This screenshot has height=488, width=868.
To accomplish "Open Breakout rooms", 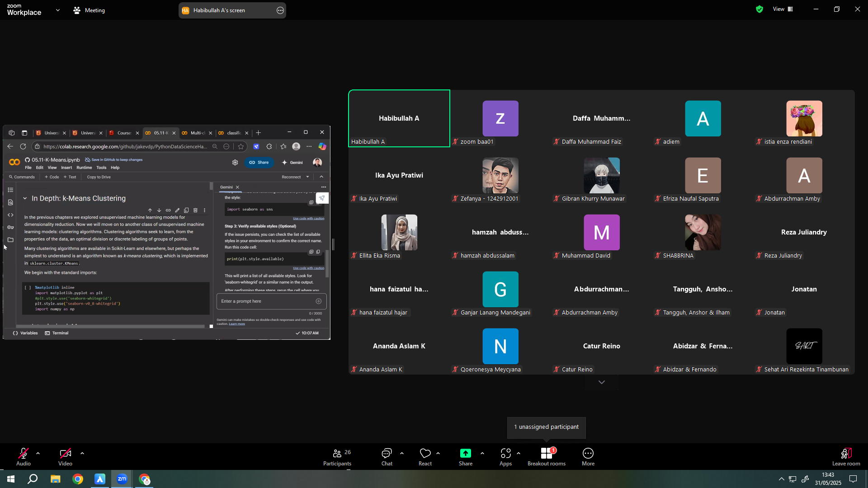I will point(547,457).
